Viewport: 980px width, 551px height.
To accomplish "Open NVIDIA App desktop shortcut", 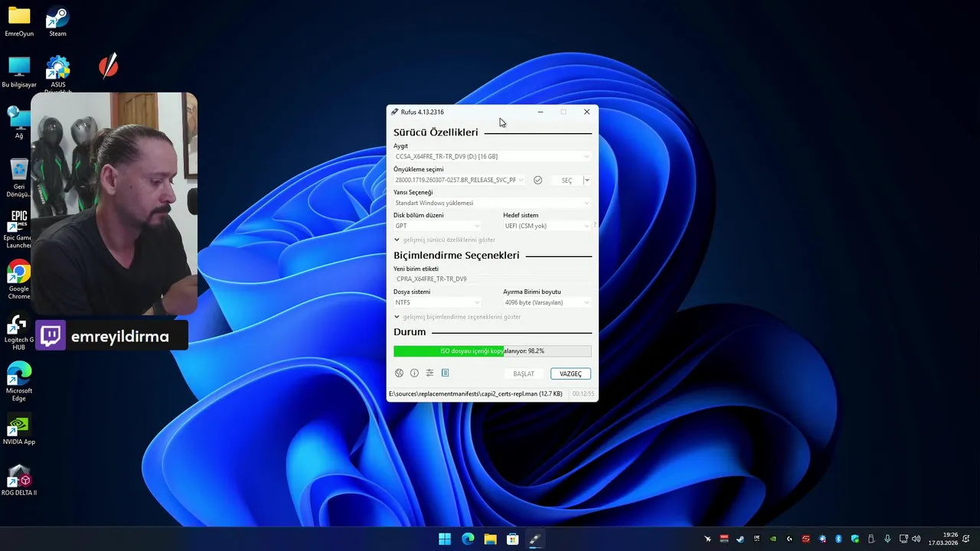I will 19,430.
